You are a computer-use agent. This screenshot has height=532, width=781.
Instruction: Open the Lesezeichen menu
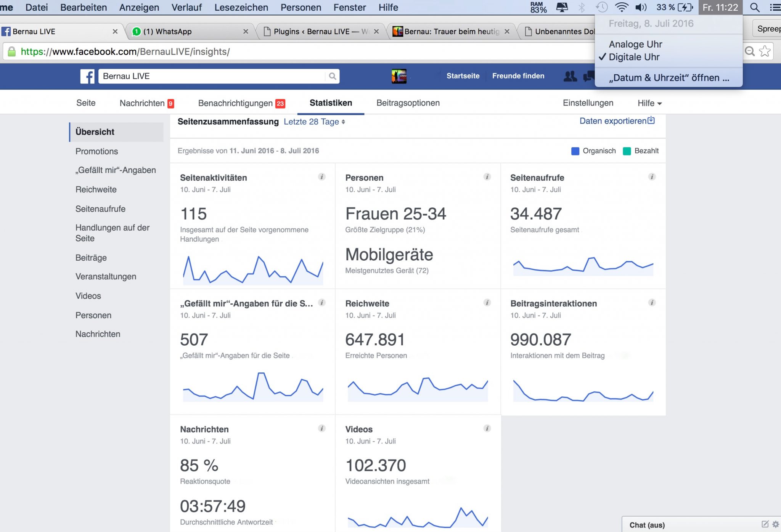241,8
